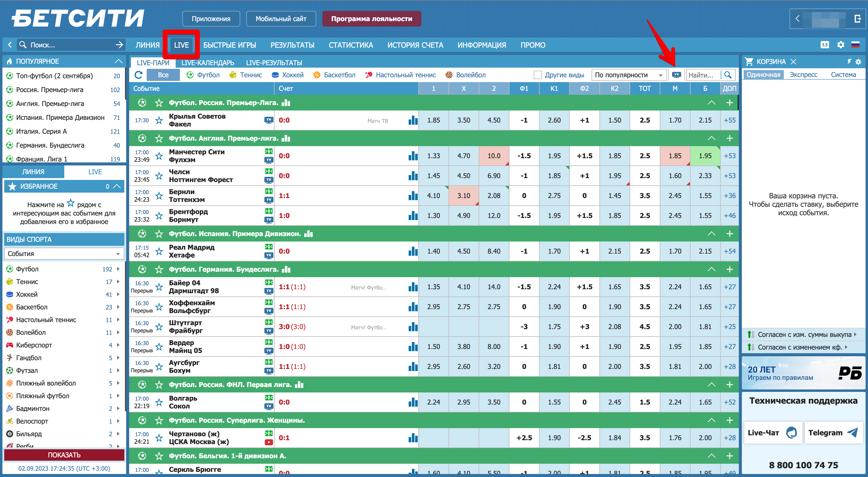Select Все sports filter button
868x477 pixels.
[163, 75]
